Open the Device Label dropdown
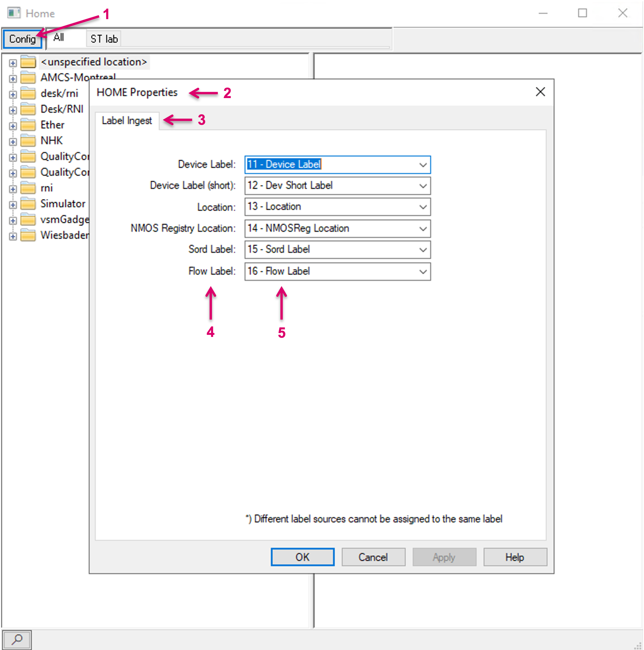The image size is (644, 650). [423, 165]
